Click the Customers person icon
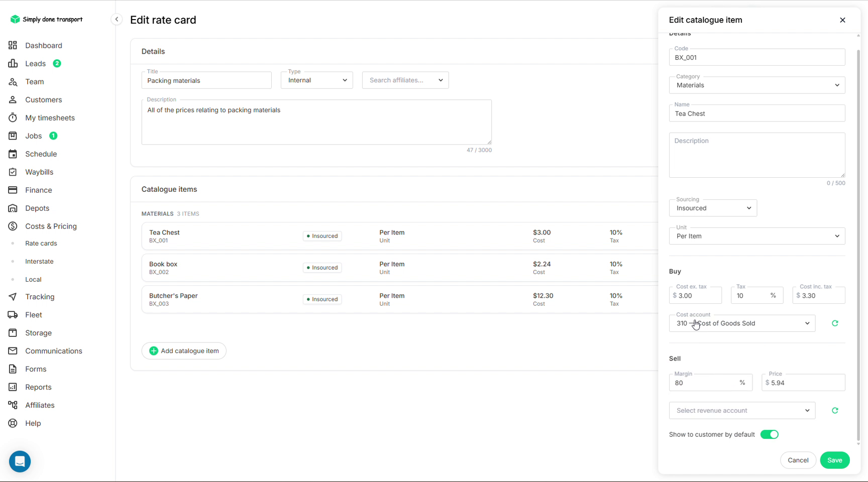The height and width of the screenshot is (482, 868). [13, 99]
